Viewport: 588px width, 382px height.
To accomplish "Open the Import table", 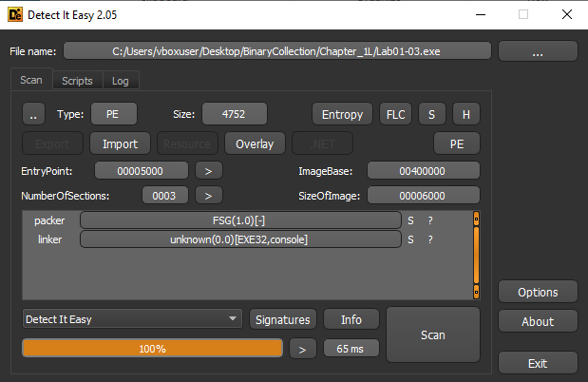I will point(120,143).
